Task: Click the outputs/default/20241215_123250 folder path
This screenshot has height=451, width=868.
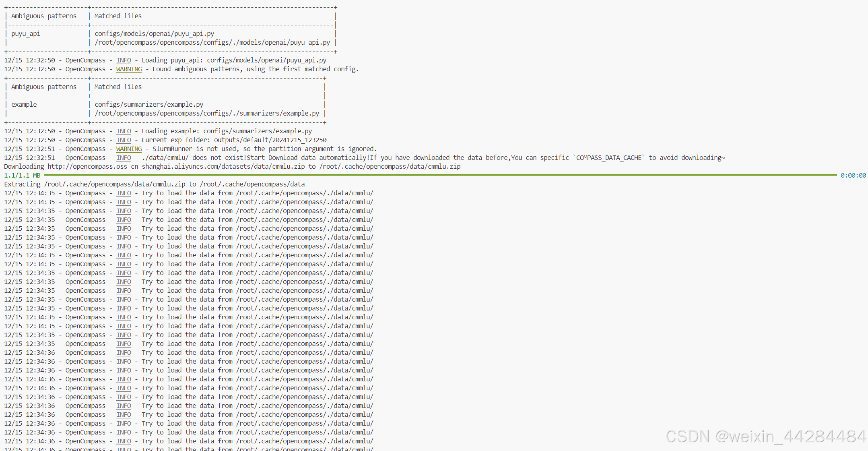Action: (x=270, y=140)
